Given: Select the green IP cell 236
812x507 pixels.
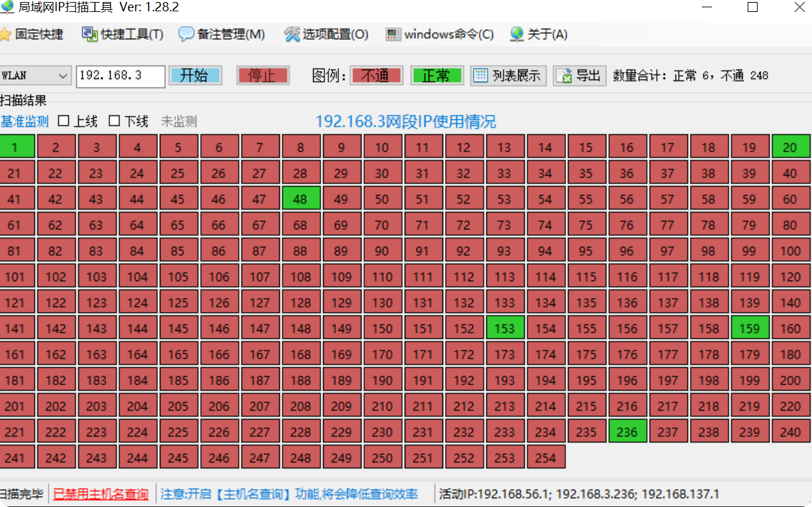Looking at the screenshot, I should click(x=628, y=431).
